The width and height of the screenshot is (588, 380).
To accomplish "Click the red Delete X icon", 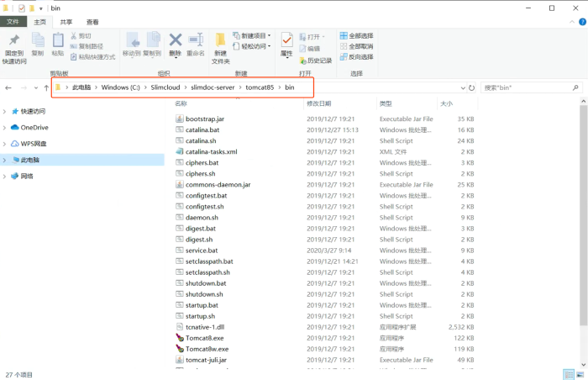I will tap(175, 40).
